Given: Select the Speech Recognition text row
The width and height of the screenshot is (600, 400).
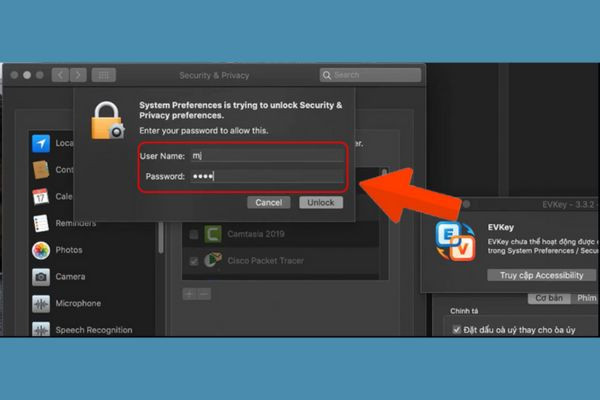Looking at the screenshot, I should click(93, 329).
